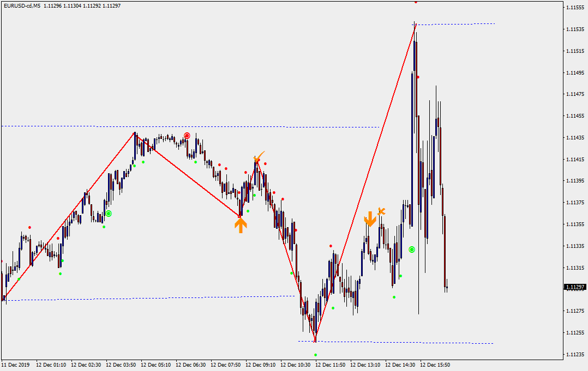Click the 12 Dec 09:10 time label
Viewport: 588px width, 371px height.
[x=260, y=364]
